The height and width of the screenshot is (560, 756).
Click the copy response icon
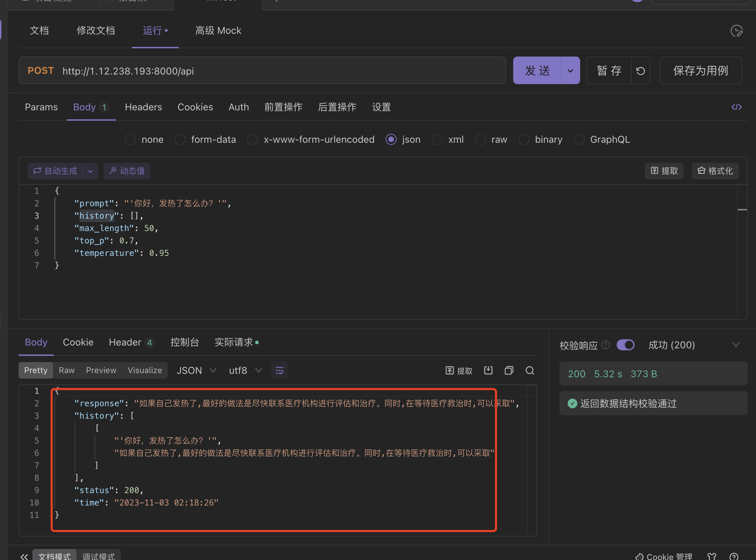pyautogui.click(x=509, y=370)
